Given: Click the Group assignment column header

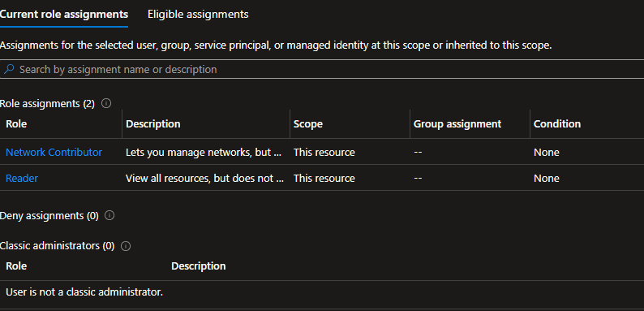Looking at the screenshot, I should coord(457,123).
